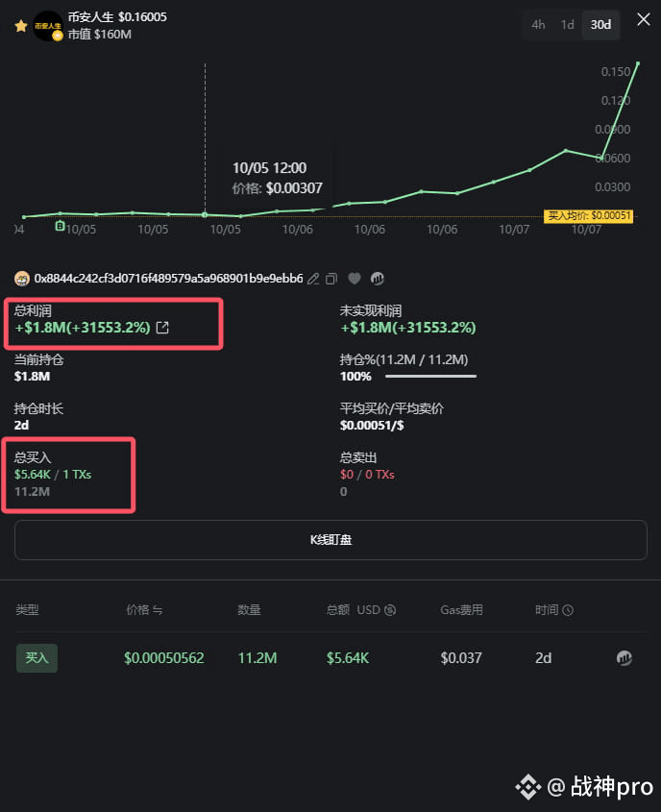Screen dimensions: 661x812
Task: Toggle the USD currency for total amount
Action: coord(390,610)
